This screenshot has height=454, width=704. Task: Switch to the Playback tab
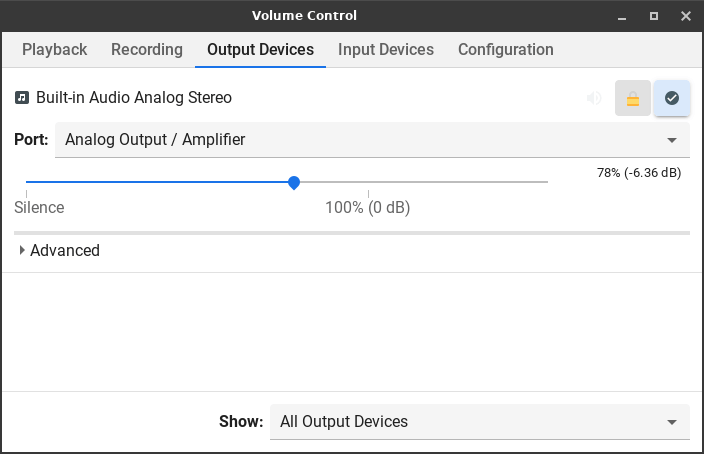(x=55, y=50)
